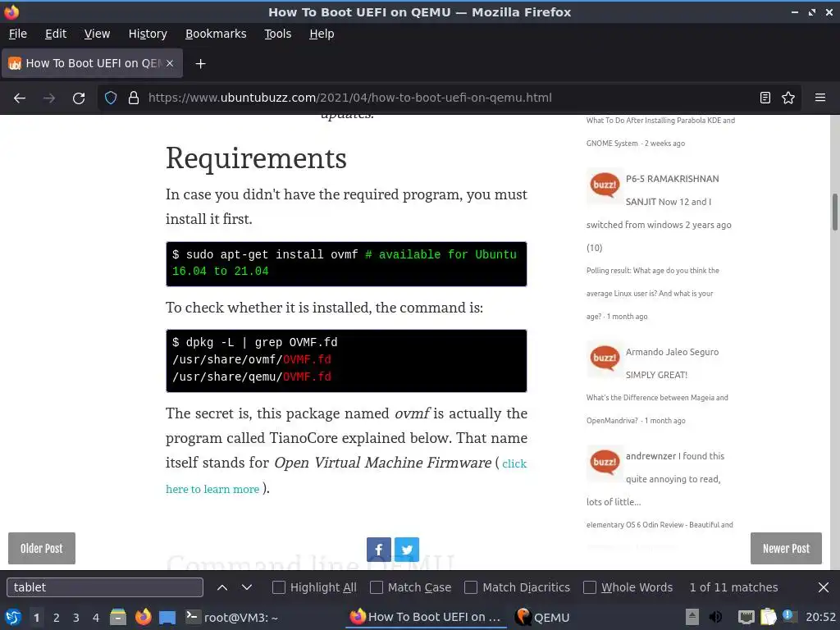Open the tracking protection shield icon
This screenshot has width=840, height=630.
click(x=111, y=98)
